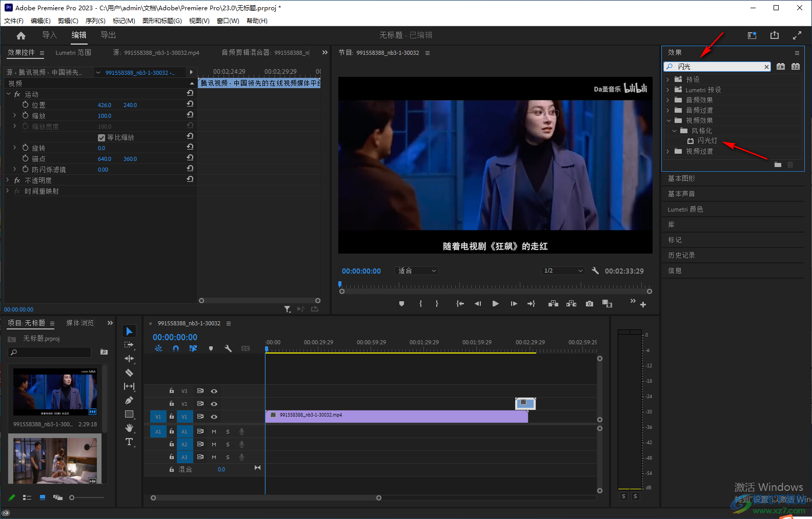Clear the 闪光 effects search field
The height and width of the screenshot is (519, 812).
[x=766, y=67]
